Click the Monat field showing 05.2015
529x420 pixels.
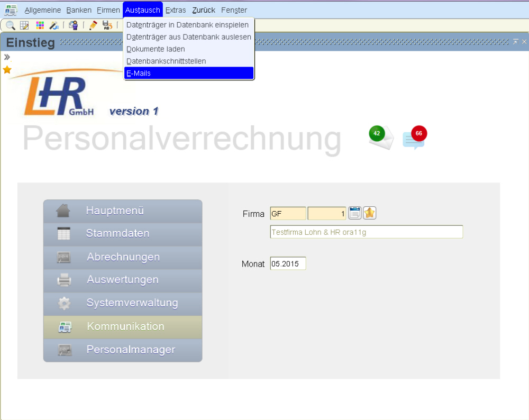coord(288,263)
